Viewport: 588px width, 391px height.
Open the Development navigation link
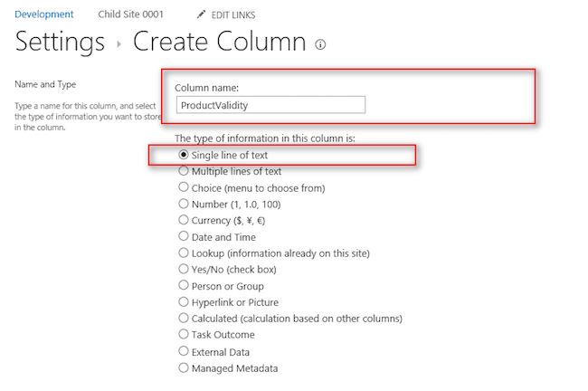click(43, 15)
